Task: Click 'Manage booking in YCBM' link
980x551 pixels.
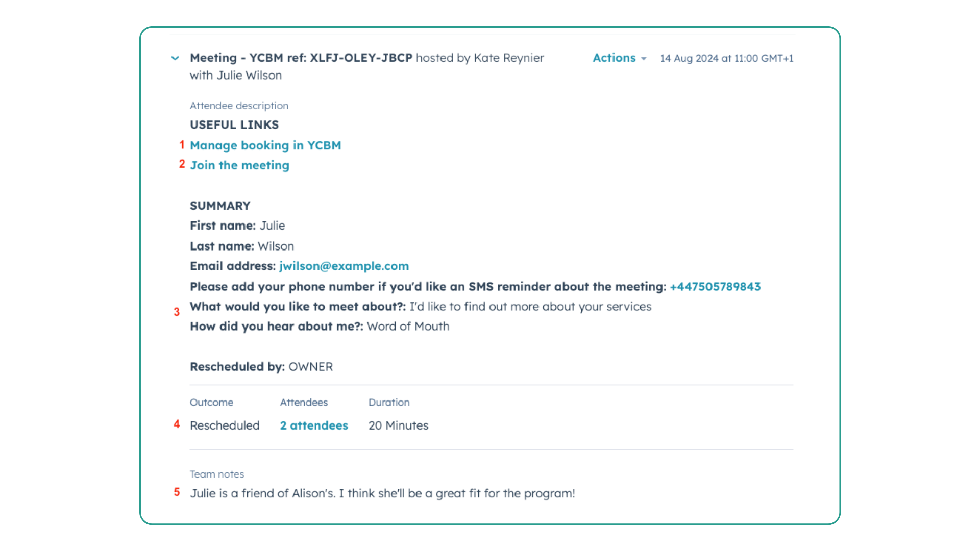Action: 265,145
